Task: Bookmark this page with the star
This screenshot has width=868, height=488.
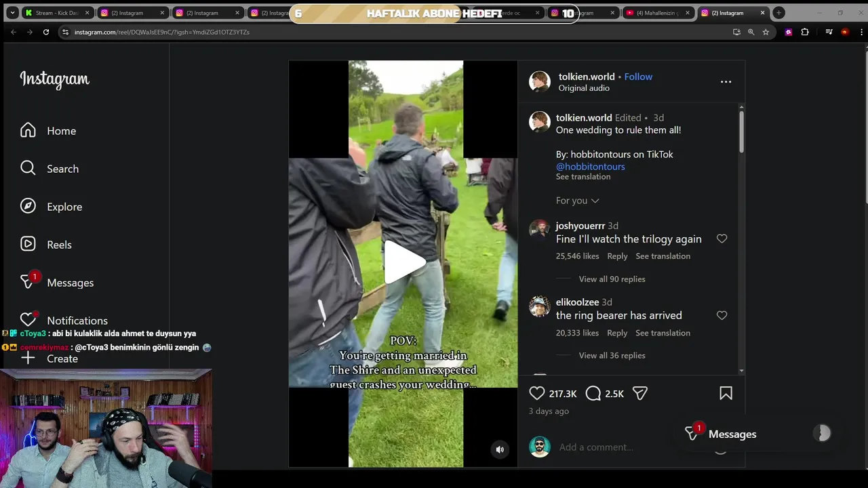Action: 766,32
